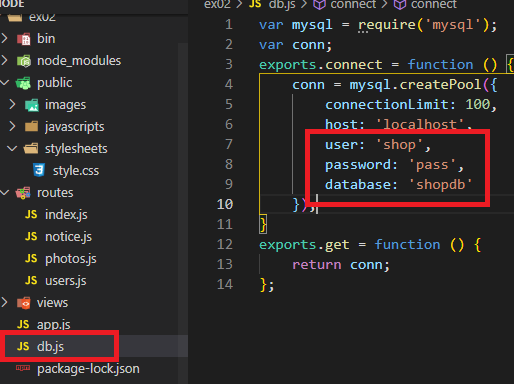Click the JS icon in the breadcrumb
The width and height of the screenshot is (514, 384).
255,4
